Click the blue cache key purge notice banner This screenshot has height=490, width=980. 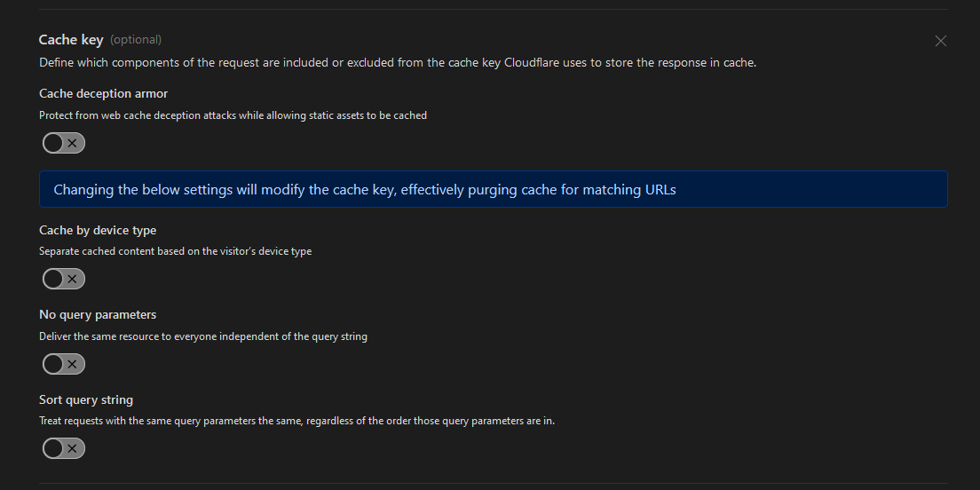click(x=493, y=190)
